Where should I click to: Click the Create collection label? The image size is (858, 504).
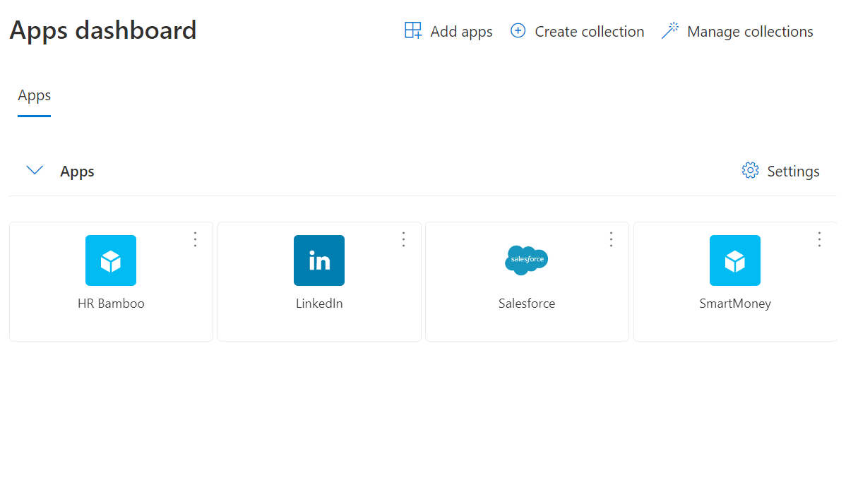[x=590, y=32]
